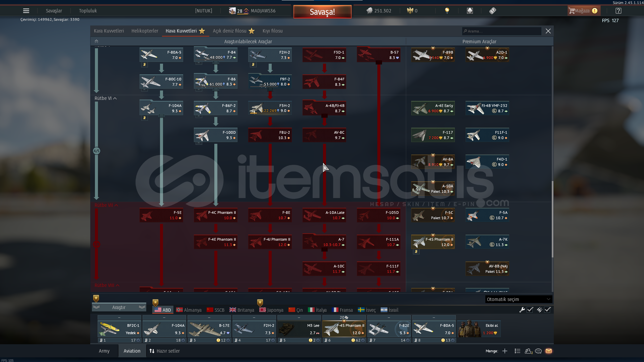
Task: Click the Silver Lions balance 251.302
Action: pos(379,11)
